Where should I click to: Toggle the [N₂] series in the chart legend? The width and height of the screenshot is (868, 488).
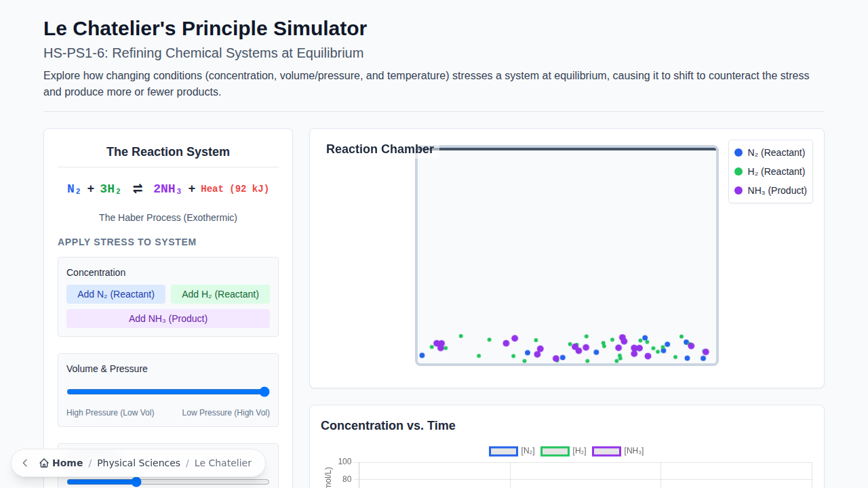[503, 451]
